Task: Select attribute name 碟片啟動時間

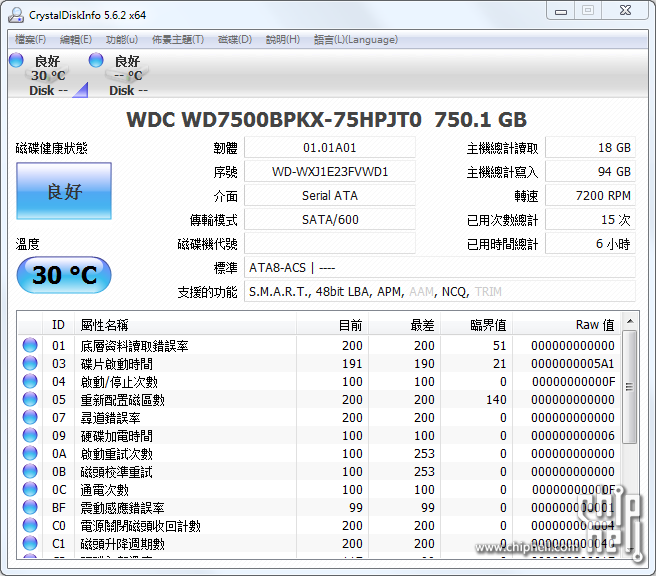Action: [x=117, y=364]
